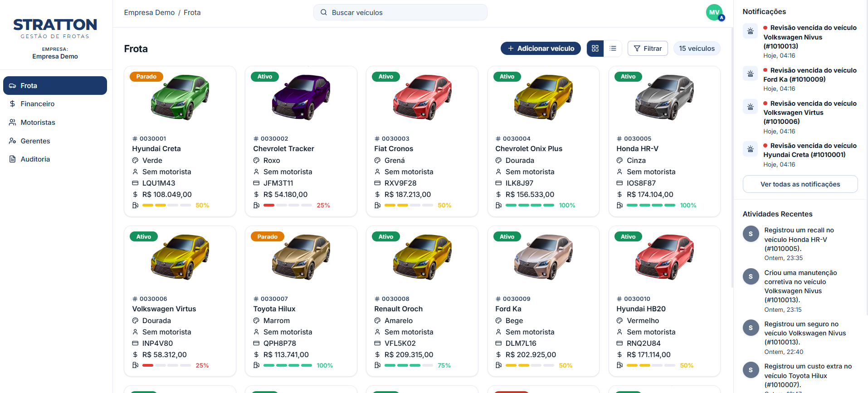868x393 pixels.
Task: Switch to list view layout
Action: 613,49
